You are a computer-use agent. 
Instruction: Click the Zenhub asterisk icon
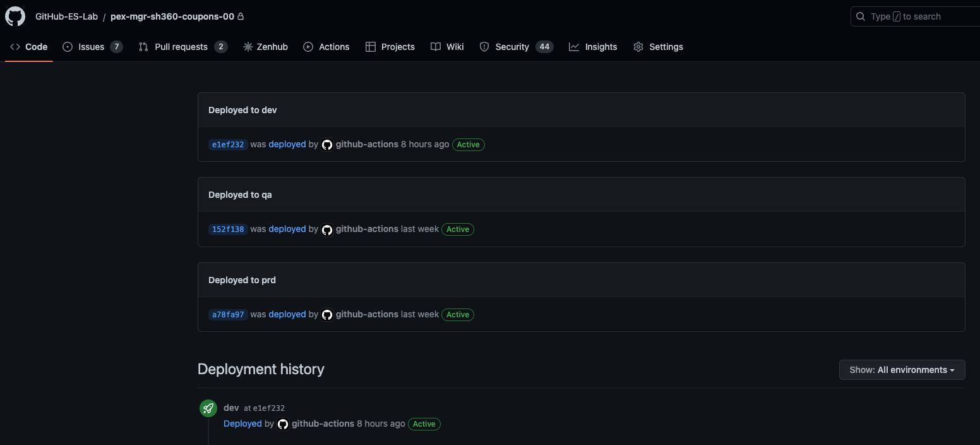click(x=248, y=47)
